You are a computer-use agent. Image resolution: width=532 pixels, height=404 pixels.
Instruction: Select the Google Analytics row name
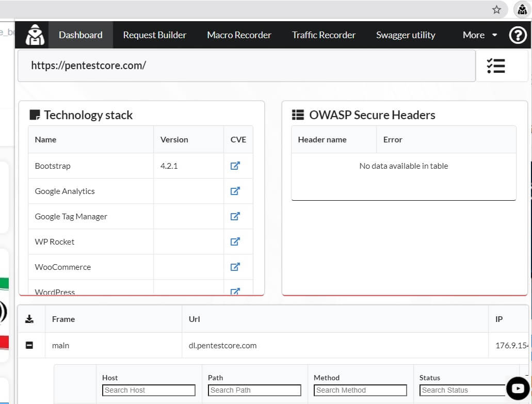coord(65,191)
